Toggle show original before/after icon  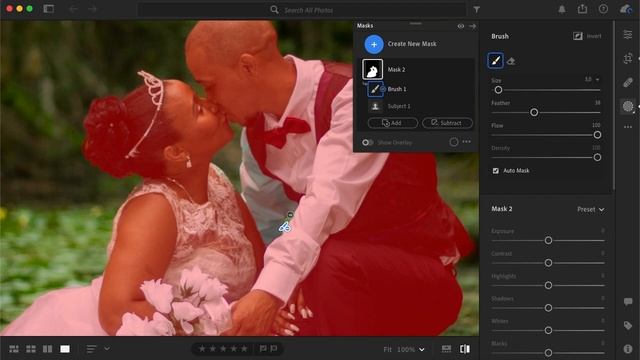coord(464,349)
